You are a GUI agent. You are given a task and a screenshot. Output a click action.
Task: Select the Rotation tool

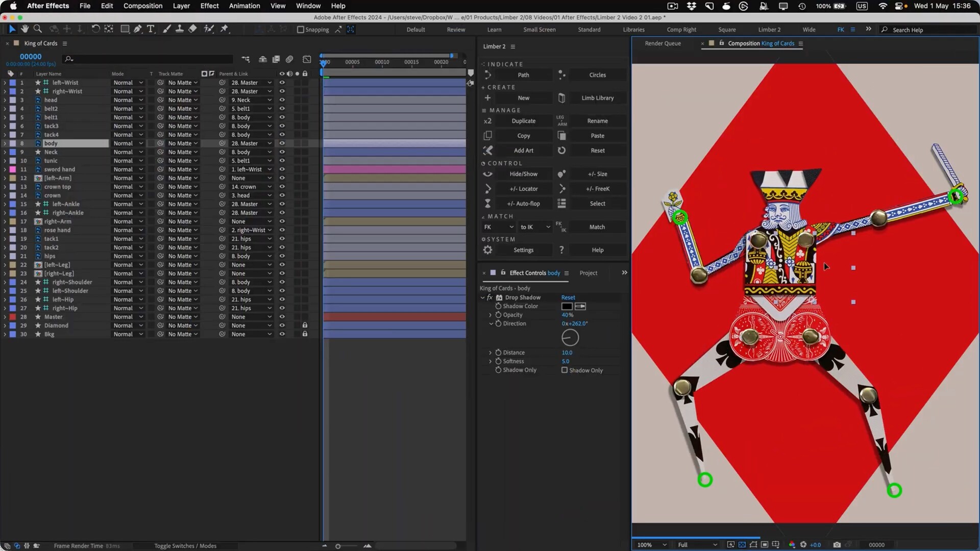click(95, 29)
